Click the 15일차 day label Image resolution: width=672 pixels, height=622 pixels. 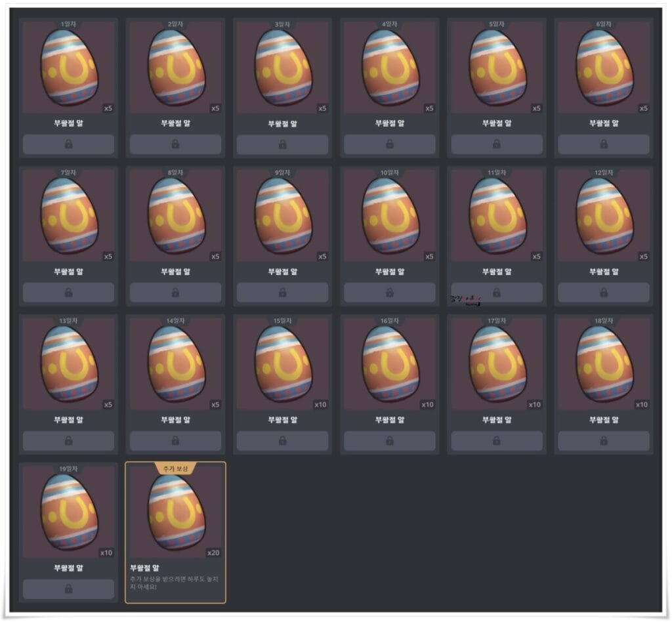pos(283,321)
